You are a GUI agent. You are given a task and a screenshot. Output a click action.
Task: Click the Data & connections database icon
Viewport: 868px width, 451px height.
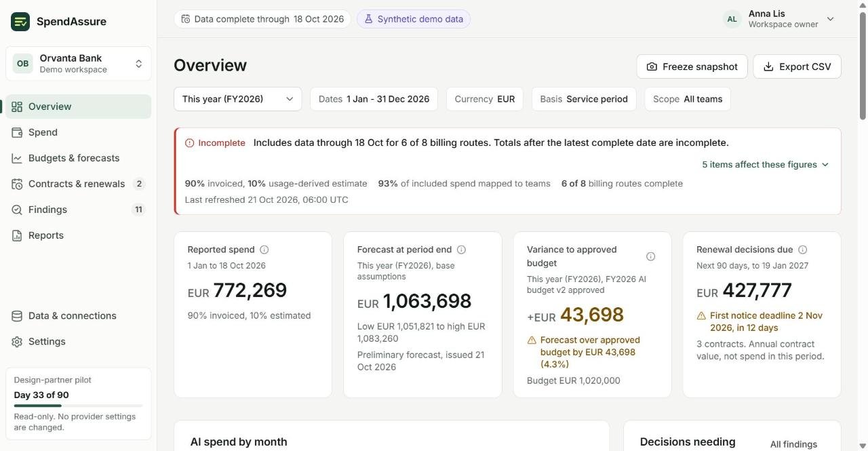[17, 316]
